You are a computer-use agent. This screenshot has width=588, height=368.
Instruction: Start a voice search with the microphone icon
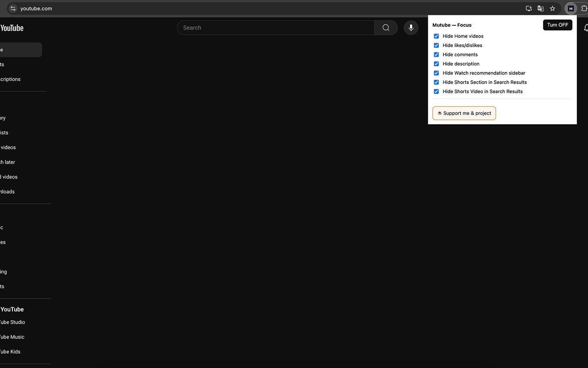411,28
